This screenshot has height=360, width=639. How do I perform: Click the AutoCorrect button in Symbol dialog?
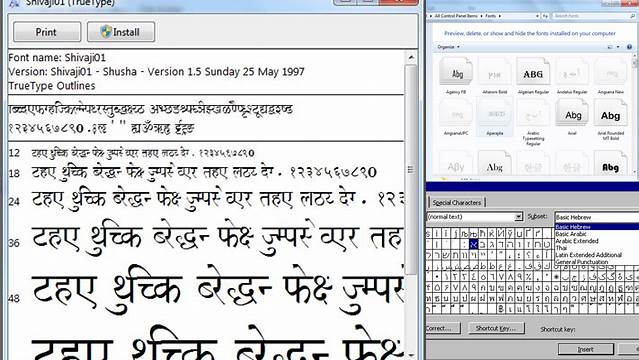point(443,328)
